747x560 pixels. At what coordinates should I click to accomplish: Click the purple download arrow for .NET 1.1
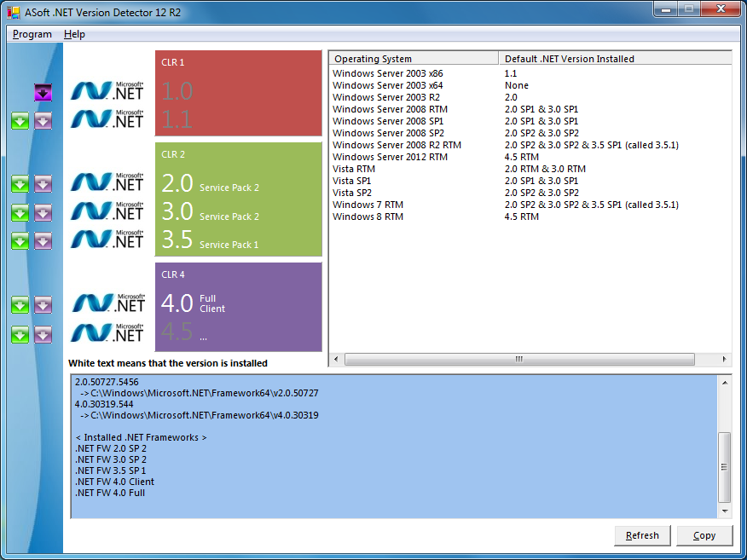click(x=43, y=121)
